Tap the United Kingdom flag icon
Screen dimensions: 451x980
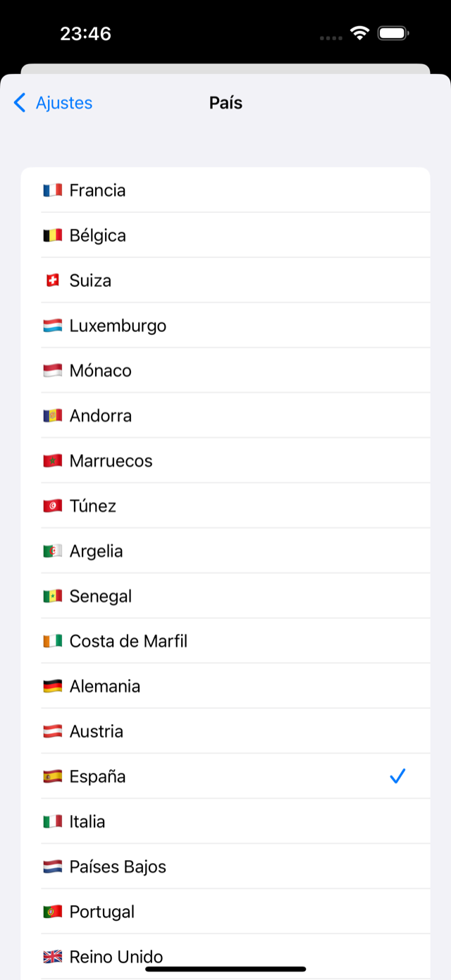click(x=52, y=957)
